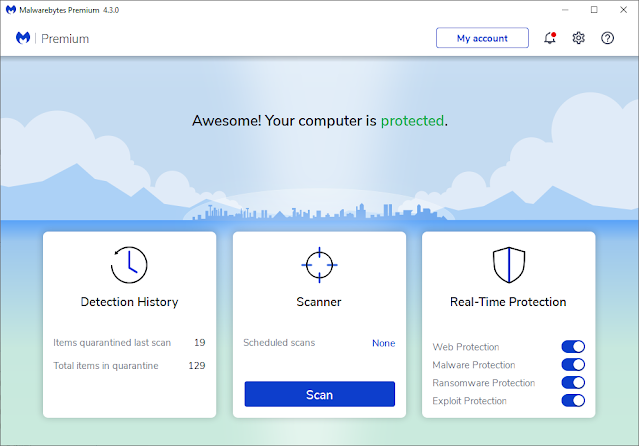Open the Detection History heading
This screenshot has width=639, height=446.
(129, 302)
